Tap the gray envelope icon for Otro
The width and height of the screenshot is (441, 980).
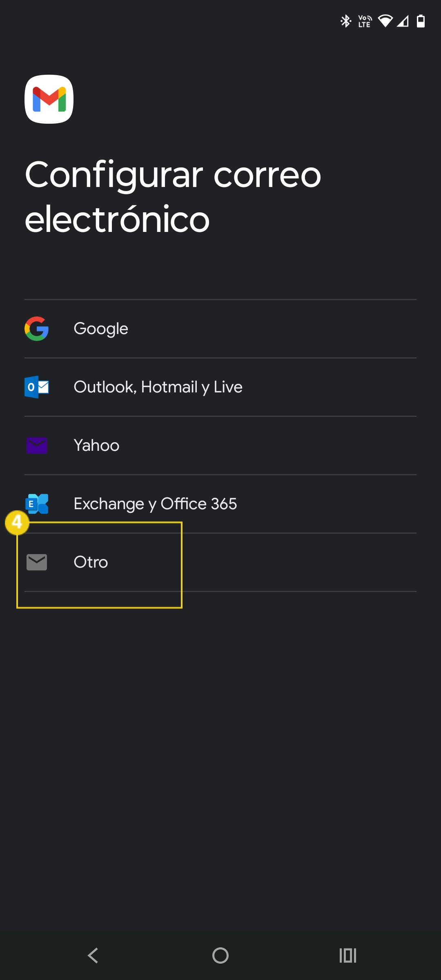point(37,562)
